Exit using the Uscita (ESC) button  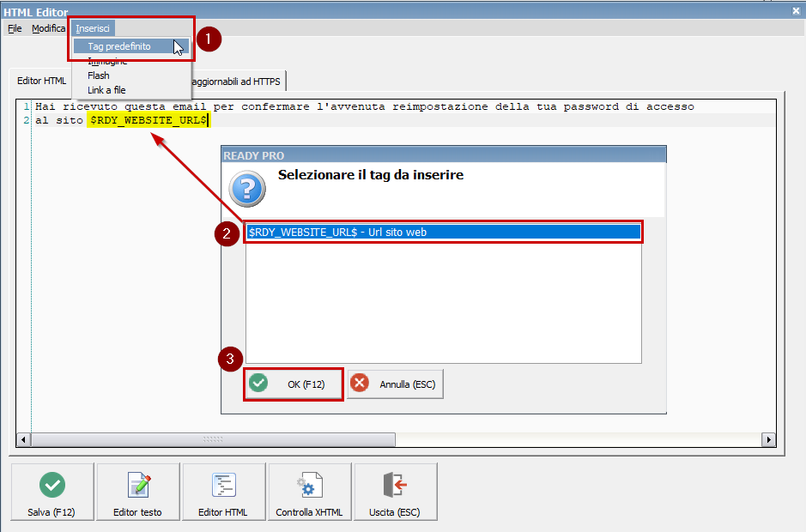pyautogui.click(x=395, y=492)
